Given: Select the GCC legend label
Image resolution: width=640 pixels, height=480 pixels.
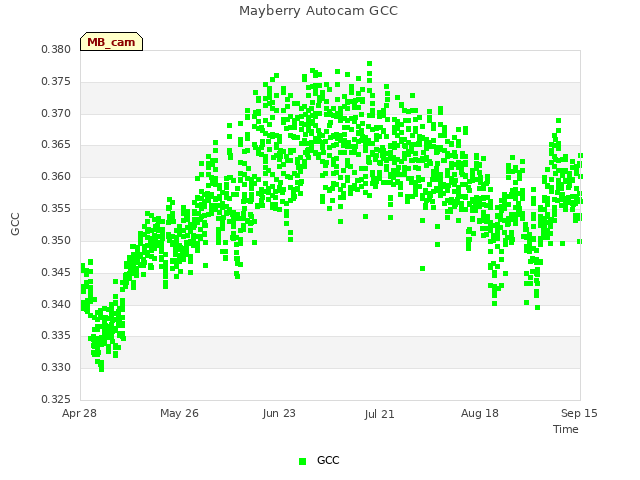Looking at the screenshot, I should coord(328,460).
